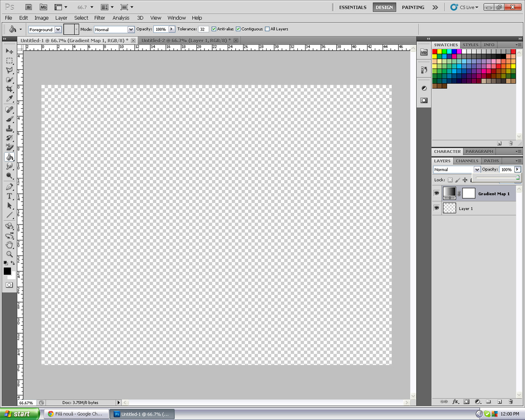Click the Windows Start button
Viewport: 525px width, 420px height.
point(19,414)
